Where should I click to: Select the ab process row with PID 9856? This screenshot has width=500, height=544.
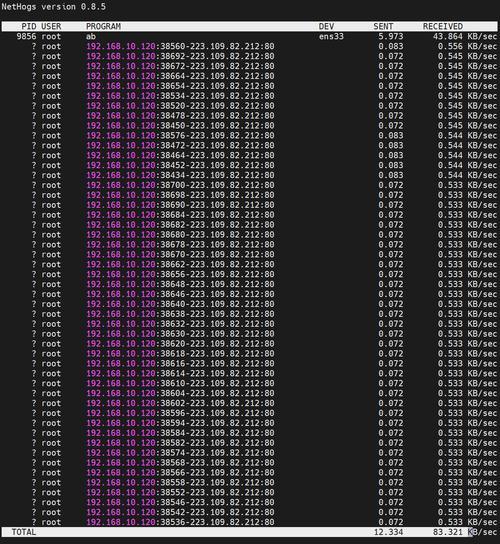(x=250, y=36)
